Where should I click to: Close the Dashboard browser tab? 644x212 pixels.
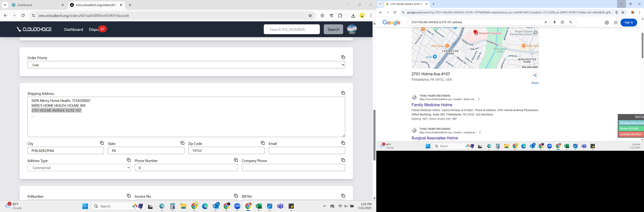(63, 5)
